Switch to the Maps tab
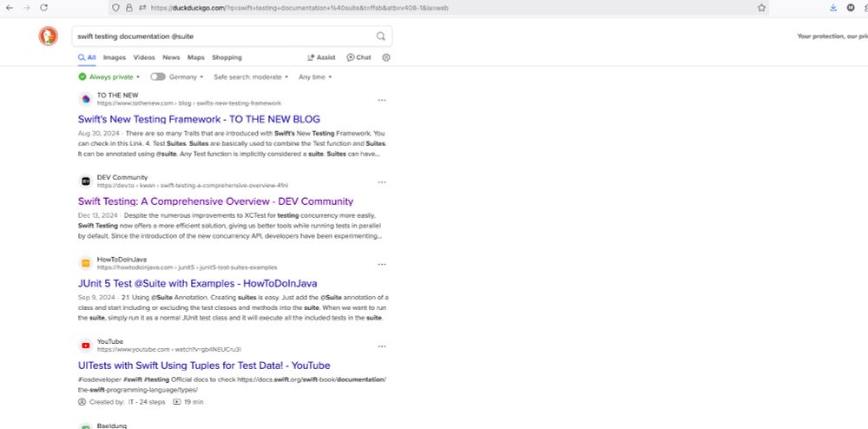The width and height of the screenshot is (868, 429). pyautogui.click(x=196, y=57)
